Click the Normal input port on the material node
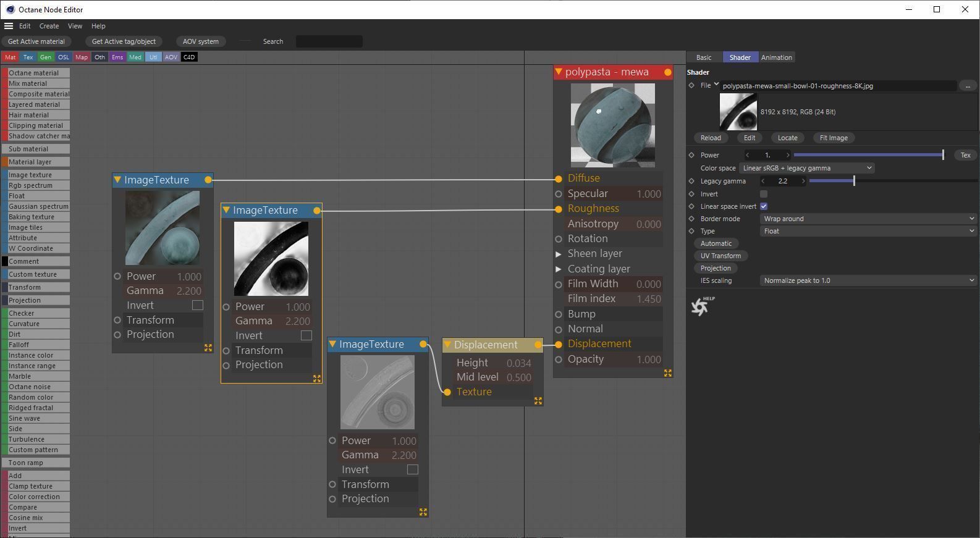The width and height of the screenshot is (980, 538). point(559,329)
